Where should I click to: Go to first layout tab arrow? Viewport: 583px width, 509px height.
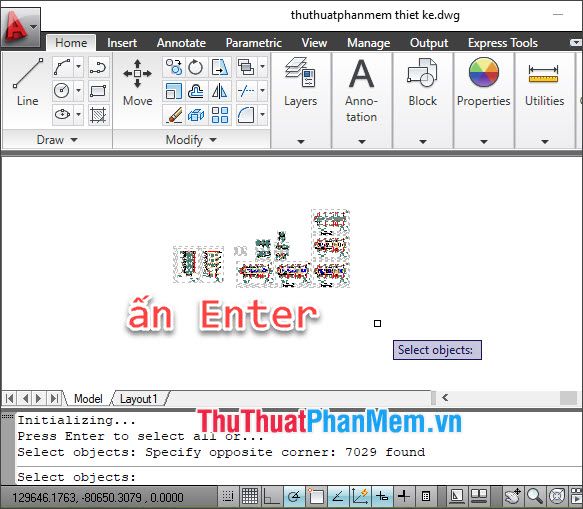pos(10,399)
